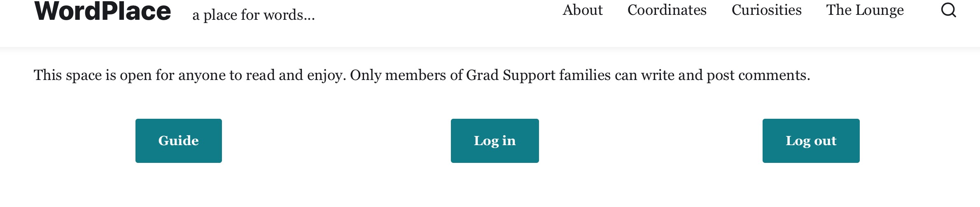Click the Log in button

(495, 141)
